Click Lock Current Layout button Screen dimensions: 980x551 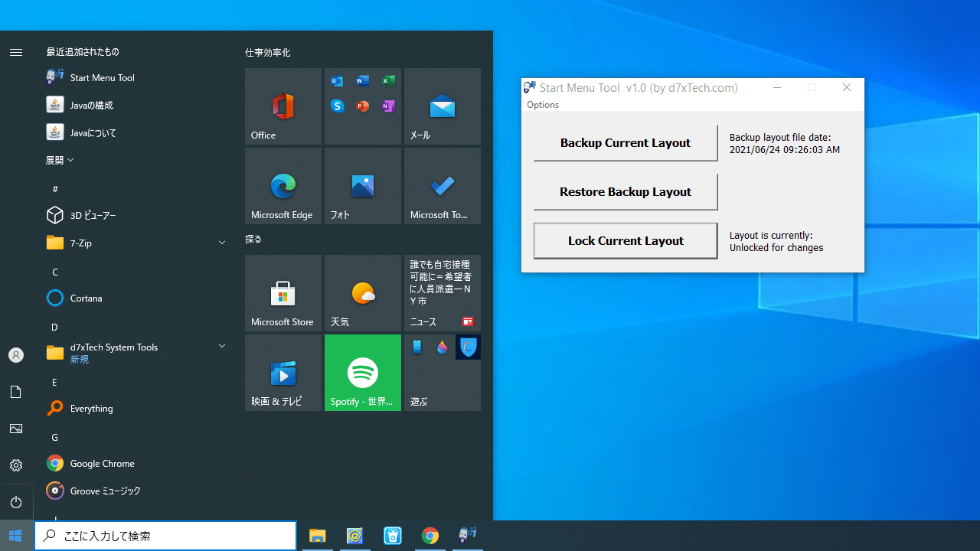pyautogui.click(x=626, y=241)
